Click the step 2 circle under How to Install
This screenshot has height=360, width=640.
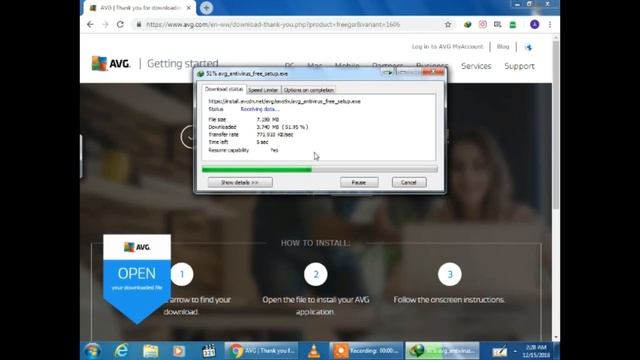tap(316, 274)
